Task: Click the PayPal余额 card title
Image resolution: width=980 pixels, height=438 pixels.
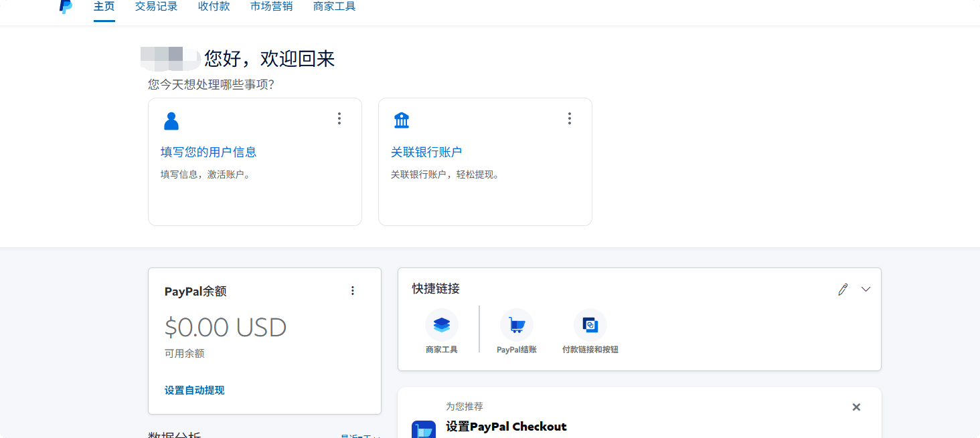Action: coord(195,292)
